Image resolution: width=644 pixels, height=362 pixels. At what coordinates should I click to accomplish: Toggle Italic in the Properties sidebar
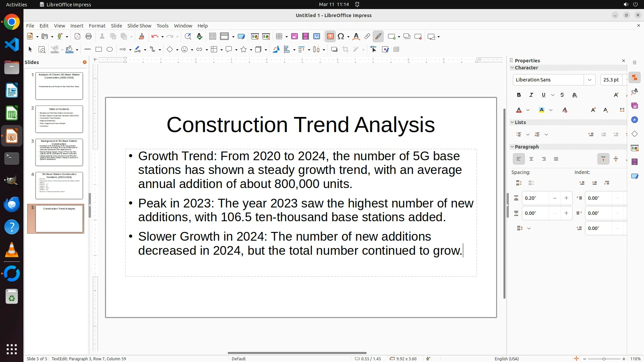[x=531, y=95]
